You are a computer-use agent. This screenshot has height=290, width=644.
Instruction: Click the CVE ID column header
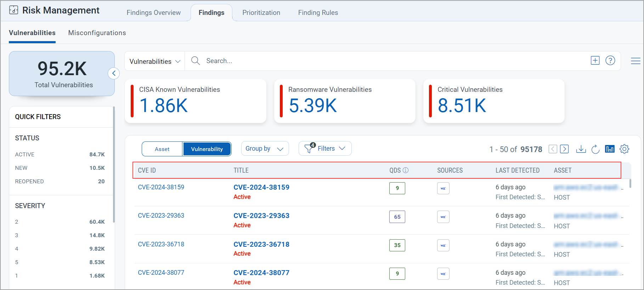[x=147, y=170]
